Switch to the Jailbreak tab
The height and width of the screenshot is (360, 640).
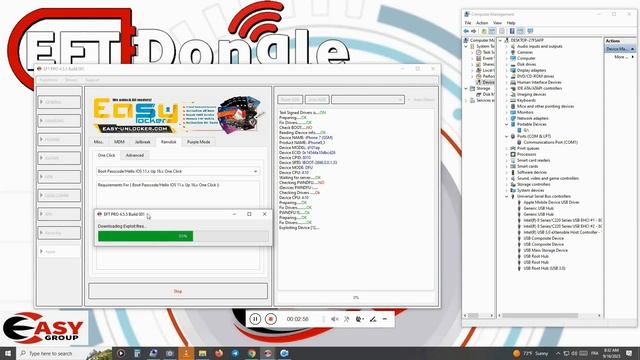142,142
